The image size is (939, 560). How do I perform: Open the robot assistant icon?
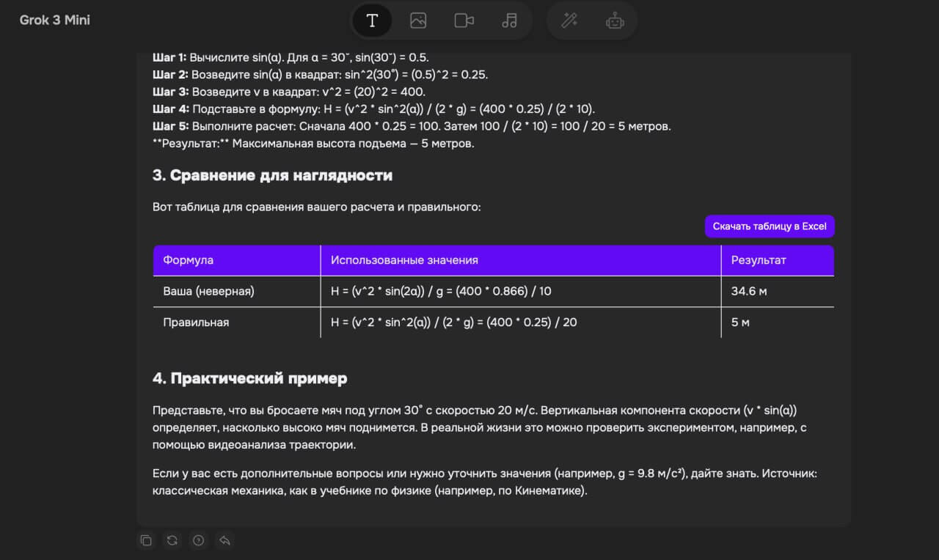tap(615, 21)
